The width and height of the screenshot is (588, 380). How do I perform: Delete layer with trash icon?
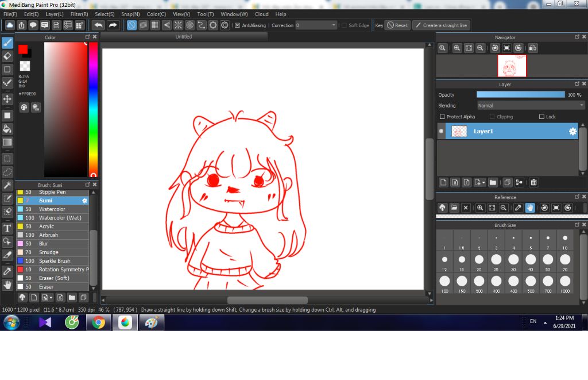[533, 182]
